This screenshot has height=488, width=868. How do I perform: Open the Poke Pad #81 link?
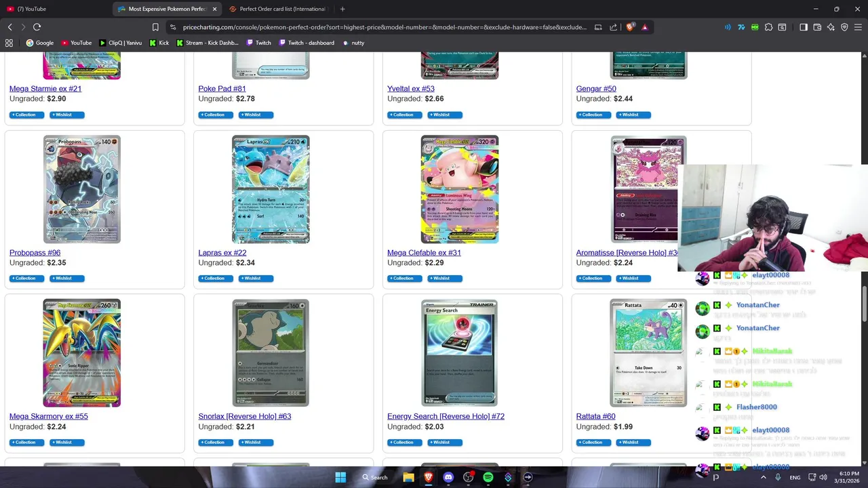(222, 89)
